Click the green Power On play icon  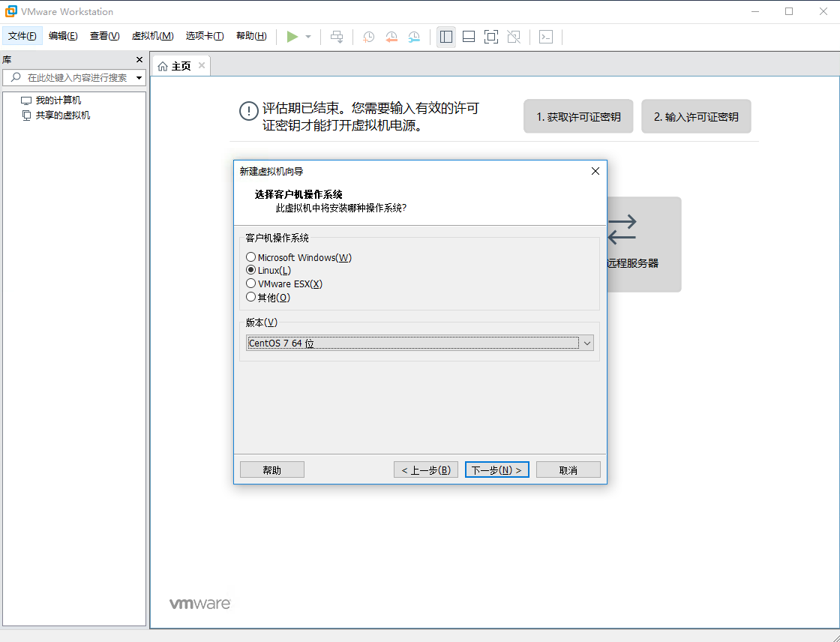(x=292, y=37)
